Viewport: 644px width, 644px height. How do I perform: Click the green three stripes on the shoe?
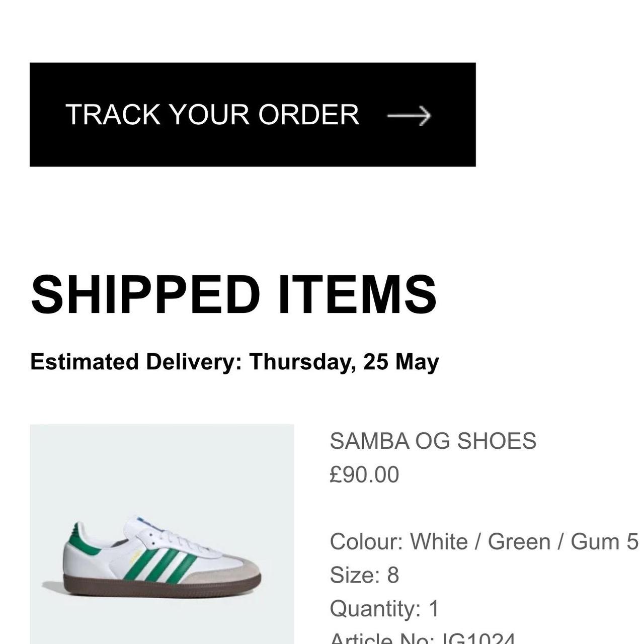(x=160, y=566)
